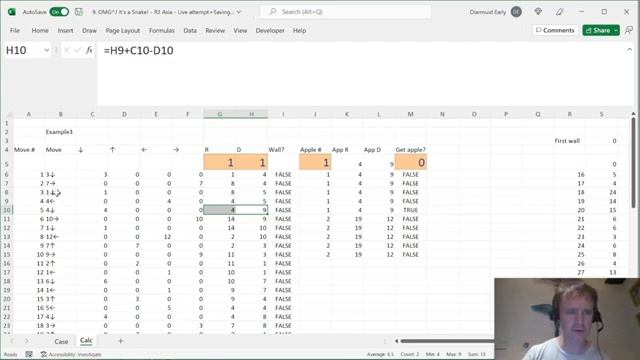Open the File menu

pos(15,31)
